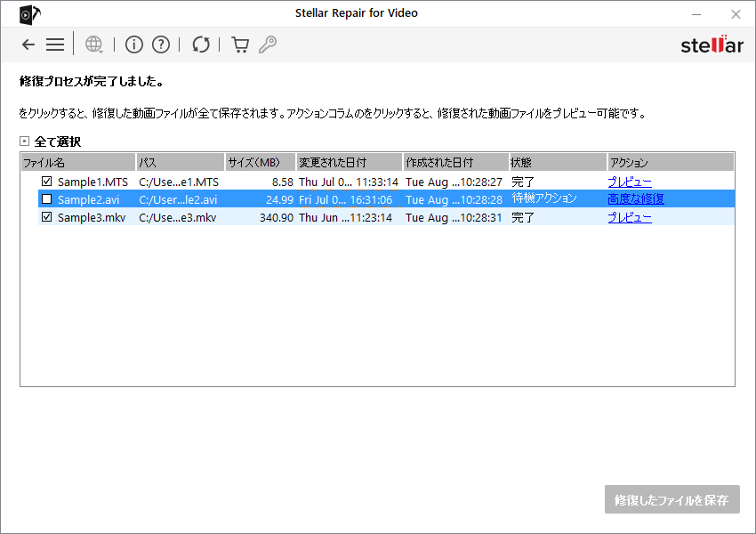
Task: Open the shopping cart purchase icon
Action: pos(240,44)
